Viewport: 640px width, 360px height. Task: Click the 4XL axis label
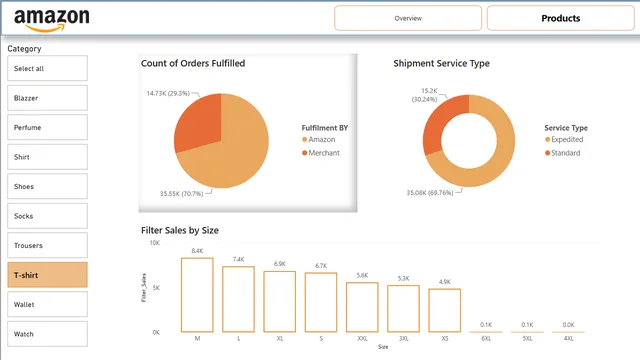coord(568,338)
